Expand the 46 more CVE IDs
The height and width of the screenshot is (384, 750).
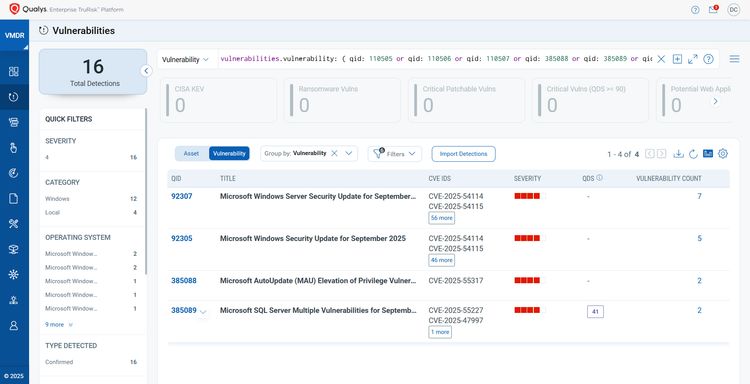(x=441, y=260)
